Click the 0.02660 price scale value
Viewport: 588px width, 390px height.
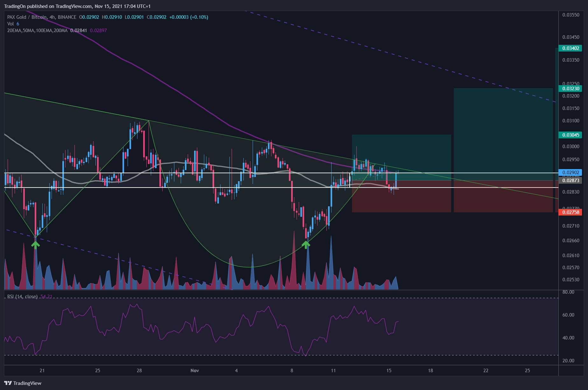[x=571, y=241]
